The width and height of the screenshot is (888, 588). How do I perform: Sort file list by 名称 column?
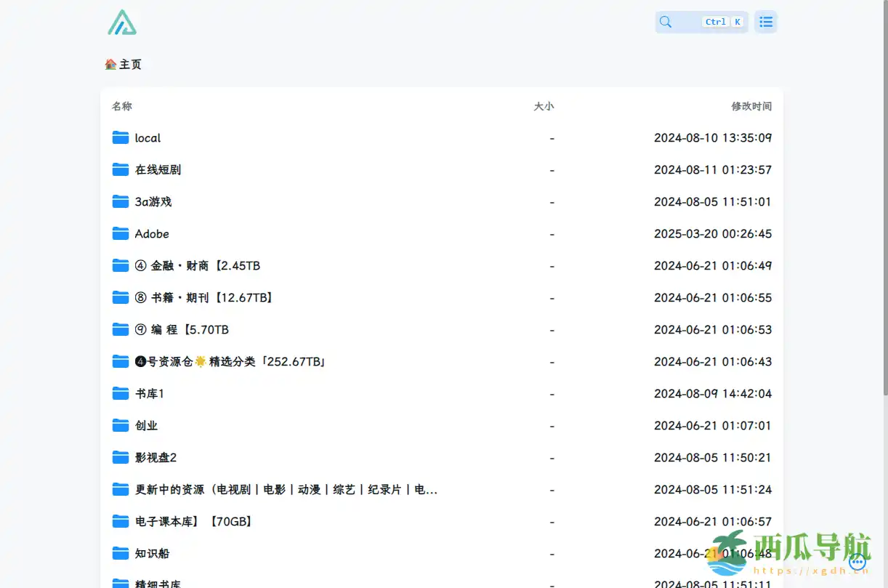click(x=122, y=106)
